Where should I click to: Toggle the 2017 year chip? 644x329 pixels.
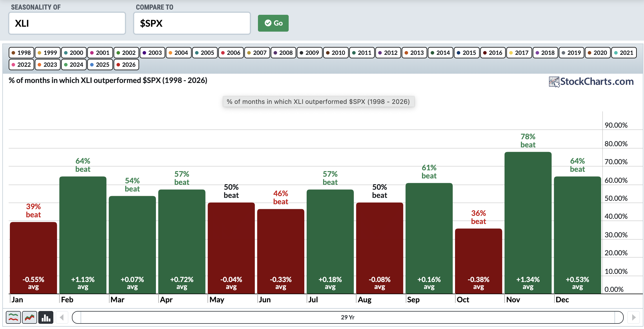pos(519,53)
